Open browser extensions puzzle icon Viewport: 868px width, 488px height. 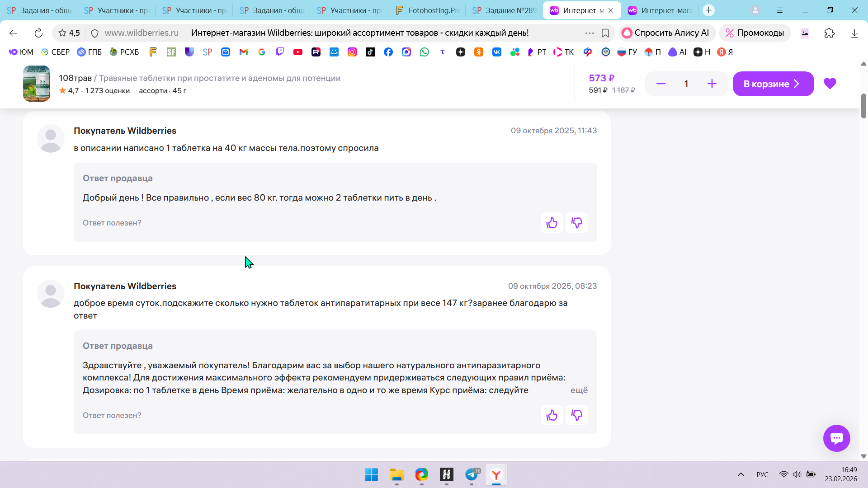click(829, 33)
